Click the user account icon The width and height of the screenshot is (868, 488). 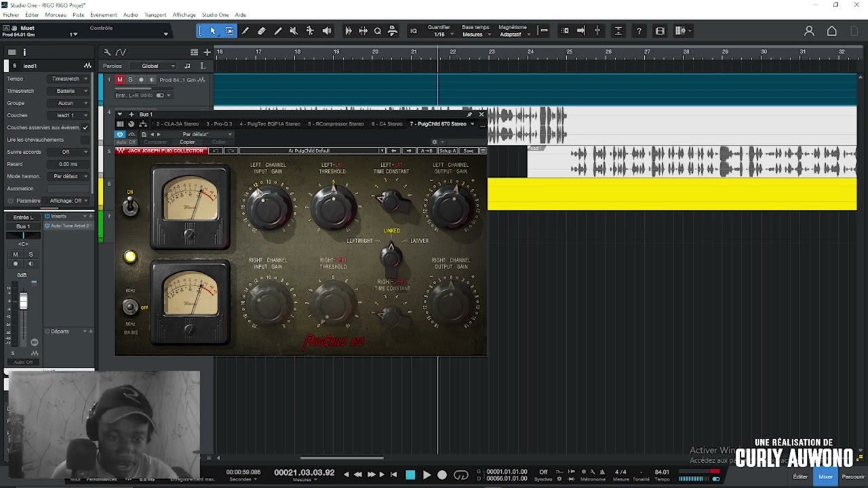point(809,30)
